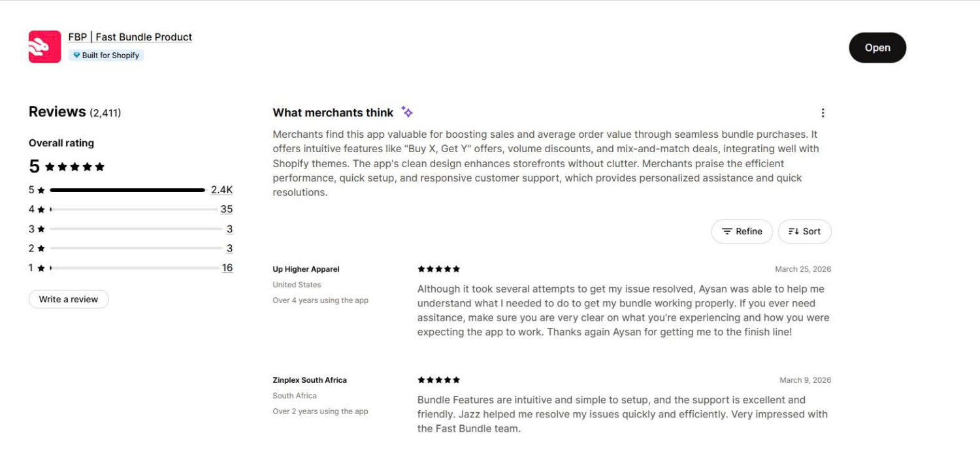Screen dimensions: 980x465
Task: Click the FBP app logo icon
Action: click(44, 46)
